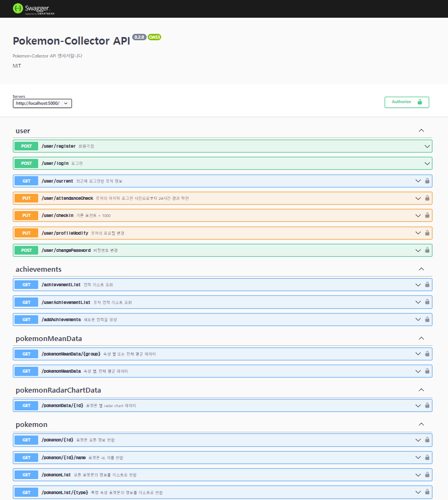This screenshot has width=448, height=500.
Task: Click the /pokemonMeanData/{group} path text
Action: pyautogui.click(x=71, y=354)
